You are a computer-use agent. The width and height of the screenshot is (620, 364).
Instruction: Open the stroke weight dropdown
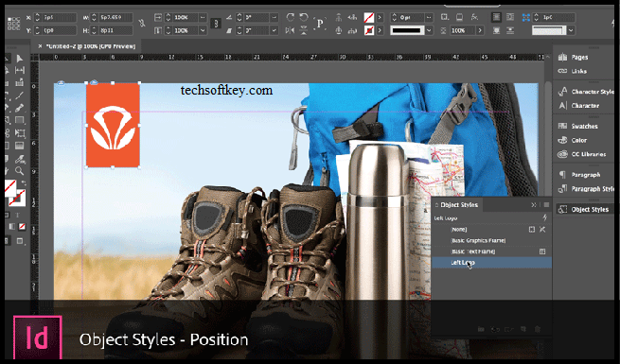pyautogui.click(x=429, y=17)
